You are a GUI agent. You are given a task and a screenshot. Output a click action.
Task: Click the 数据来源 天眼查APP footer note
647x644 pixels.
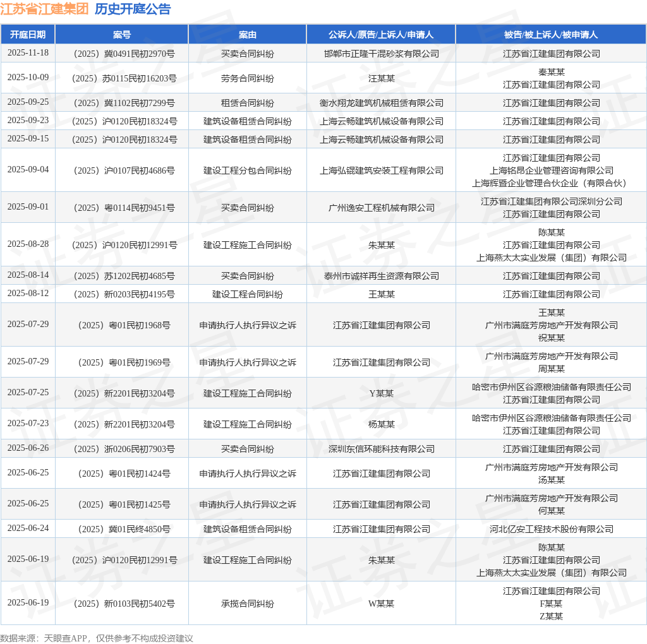tap(97, 638)
